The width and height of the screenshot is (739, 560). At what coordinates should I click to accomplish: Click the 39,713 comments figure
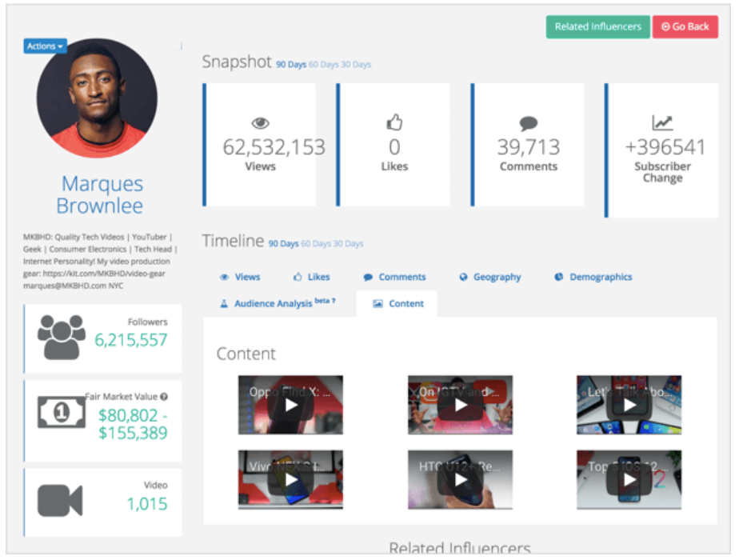click(x=529, y=147)
